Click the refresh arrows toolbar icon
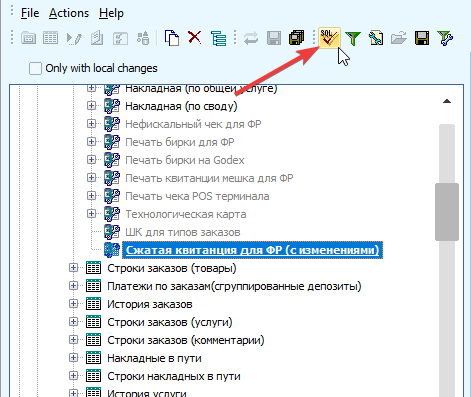Viewport: 471px width, 397px height. click(x=251, y=38)
